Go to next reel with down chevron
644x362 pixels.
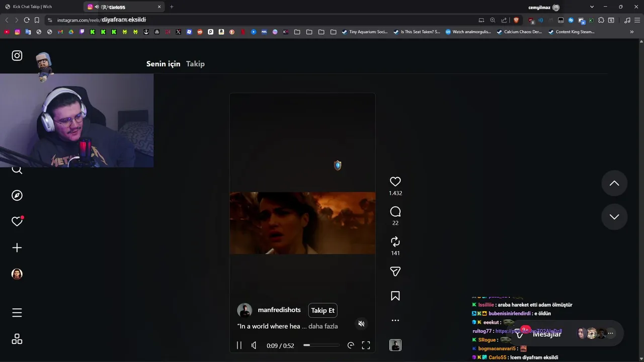[614, 217]
